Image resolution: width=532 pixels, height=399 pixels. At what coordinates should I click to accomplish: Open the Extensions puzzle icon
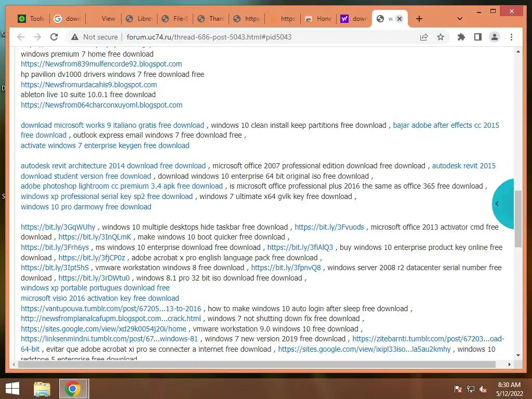coord(461,37)
